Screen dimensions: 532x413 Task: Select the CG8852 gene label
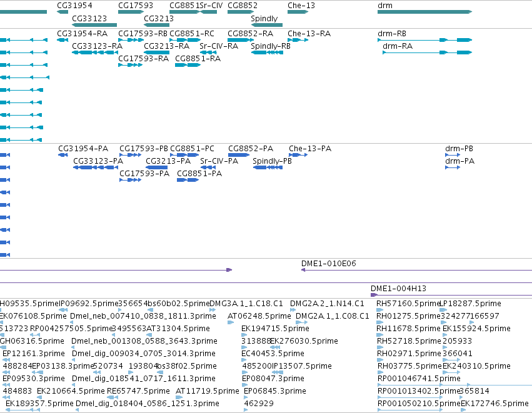243,6
